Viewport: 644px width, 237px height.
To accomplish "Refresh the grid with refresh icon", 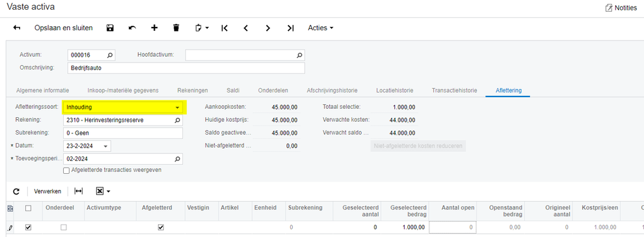I will coord(16,191).
